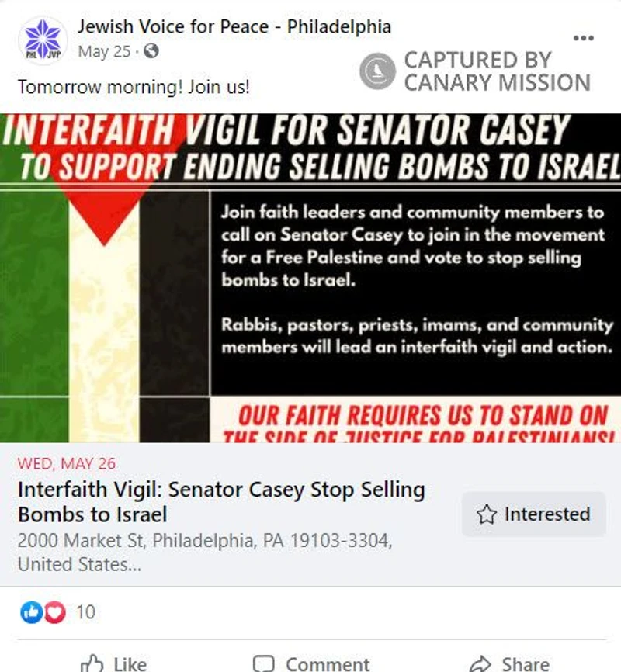The width and height of the screenshot is (621, 672).
Task: Click the WED, MAY 26 event date
Action: click(x=67, y=464)
